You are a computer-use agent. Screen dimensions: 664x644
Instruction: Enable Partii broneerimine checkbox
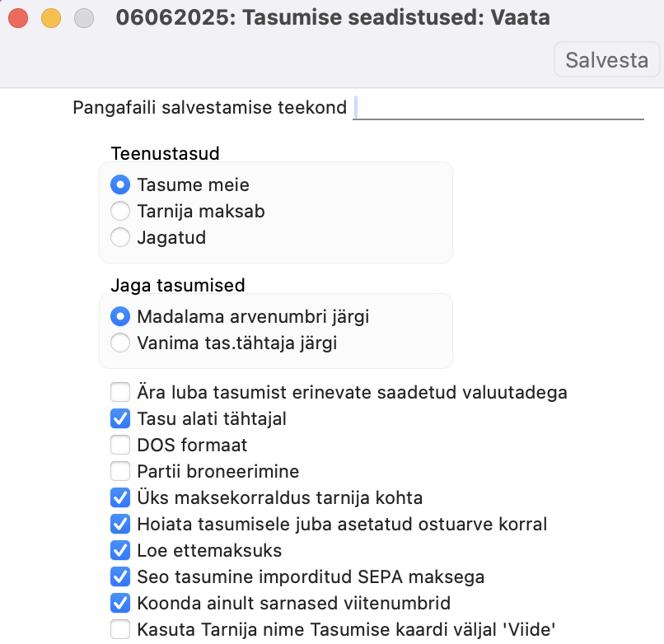[x=120, y=472]
